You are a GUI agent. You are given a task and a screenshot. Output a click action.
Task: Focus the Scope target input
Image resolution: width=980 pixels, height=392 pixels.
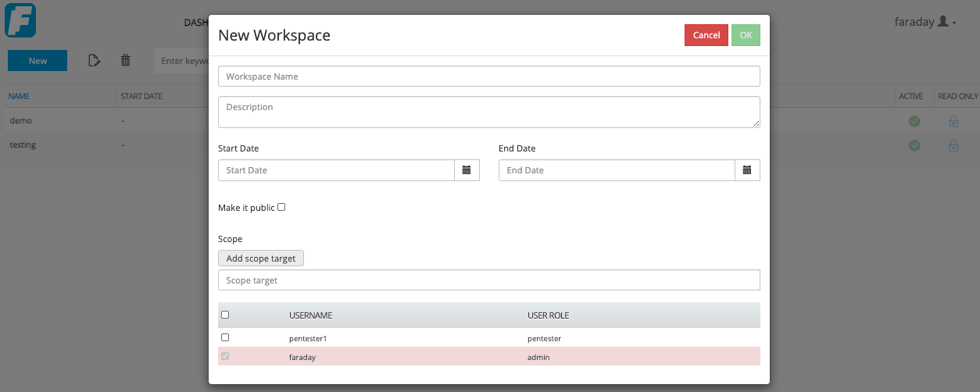pos(488,280)
